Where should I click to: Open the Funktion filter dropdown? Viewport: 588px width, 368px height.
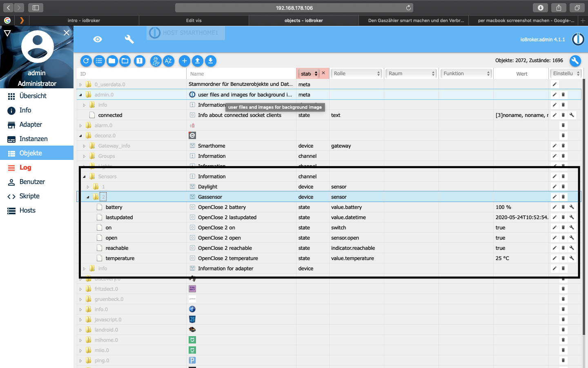click(466, 74)
